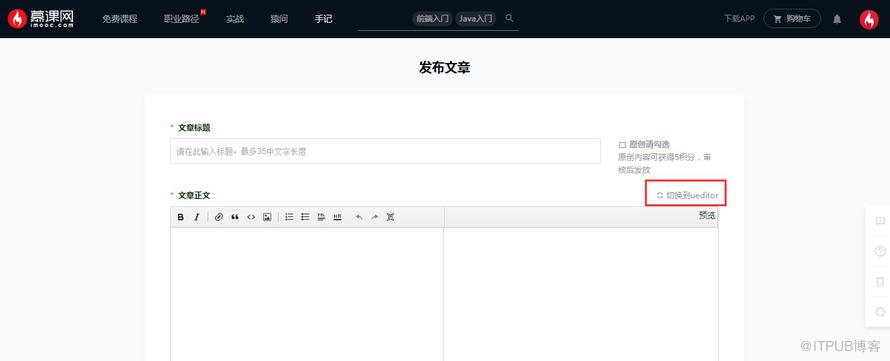The width and height of the screenshot is (890, 361).
Task: Open the 免费课程 menu
Action: 119,19
